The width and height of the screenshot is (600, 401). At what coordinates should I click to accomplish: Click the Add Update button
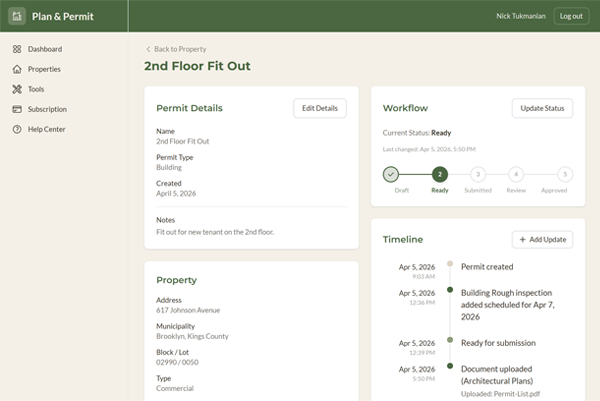pos(542,240)
